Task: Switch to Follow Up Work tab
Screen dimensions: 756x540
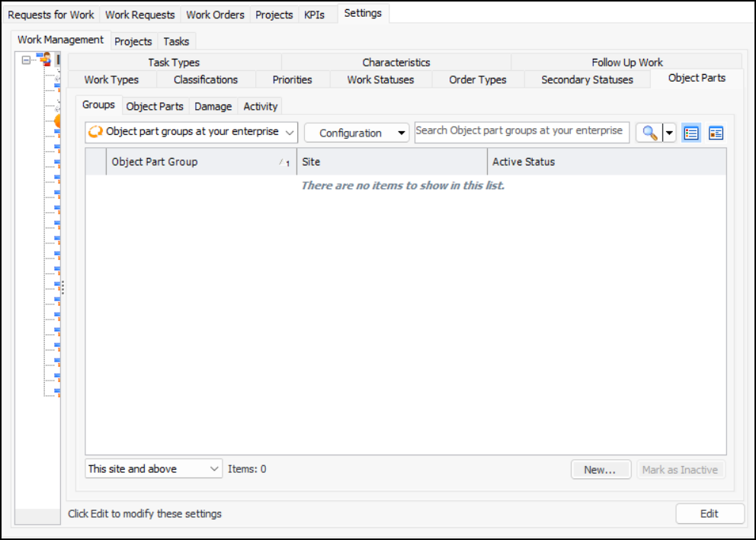Action: 626,63
